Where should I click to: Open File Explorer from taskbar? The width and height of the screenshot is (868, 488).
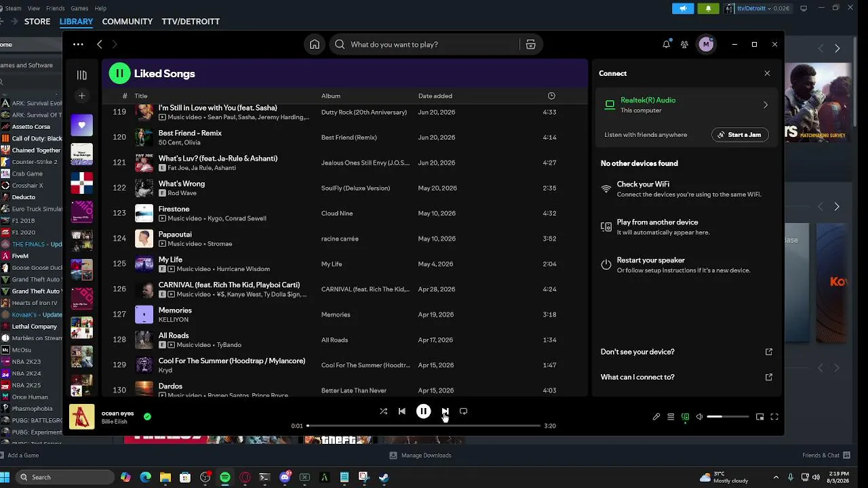pos(165,477)
